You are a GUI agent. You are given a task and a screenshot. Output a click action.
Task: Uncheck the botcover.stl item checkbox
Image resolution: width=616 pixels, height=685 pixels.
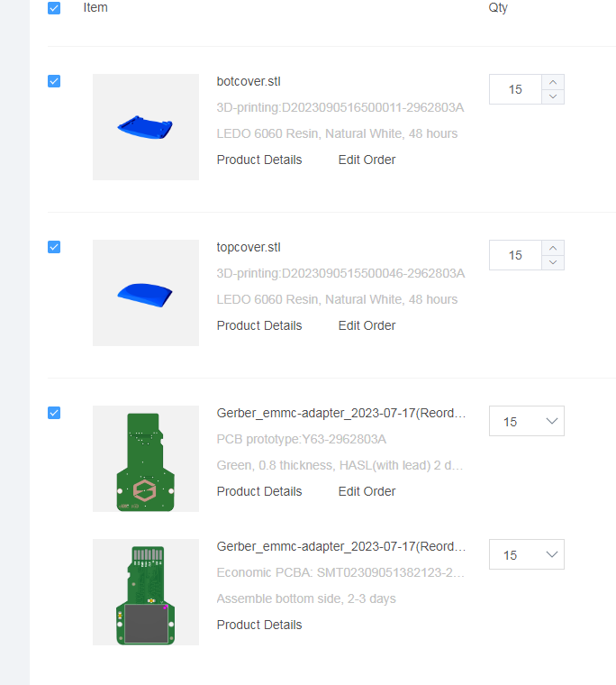click(x=54, y=81)
